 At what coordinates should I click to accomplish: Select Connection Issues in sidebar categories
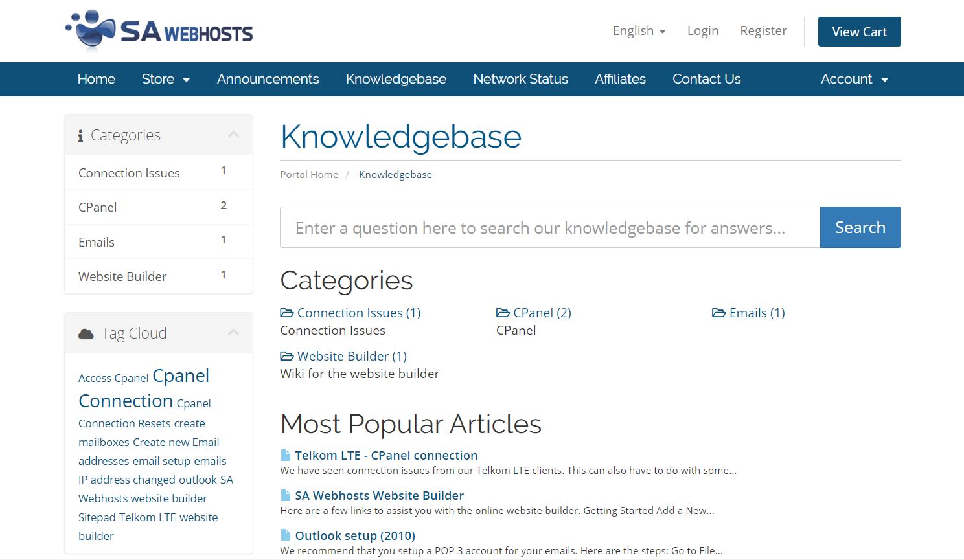159,173
